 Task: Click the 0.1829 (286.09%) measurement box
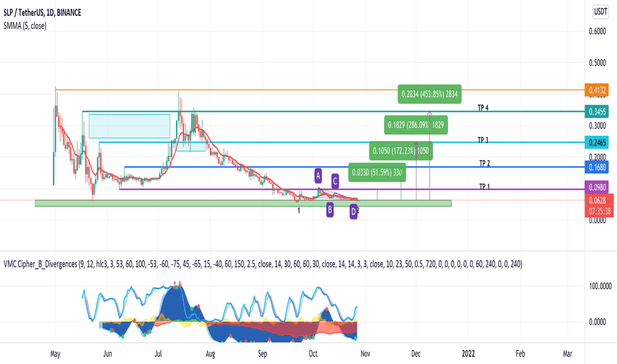click(x=416, y=125)
